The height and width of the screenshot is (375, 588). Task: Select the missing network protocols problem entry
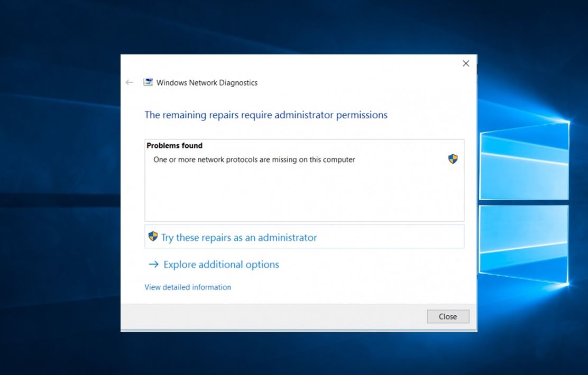click(x=254, y=160)
